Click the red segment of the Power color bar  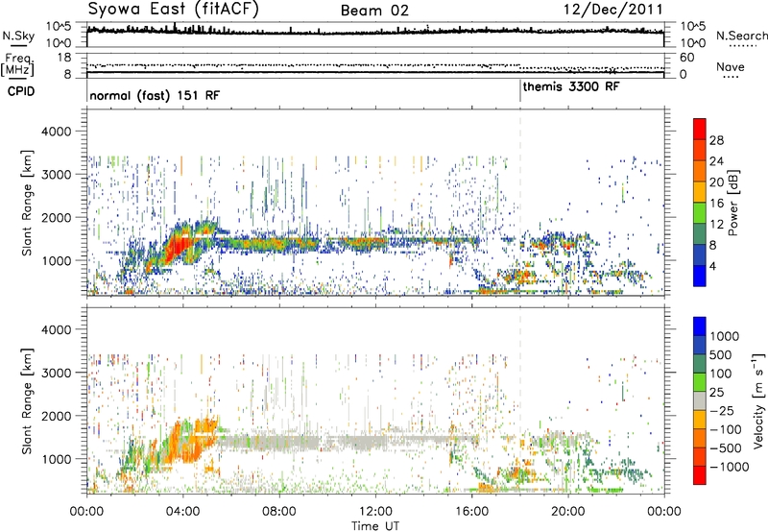[x=700, y=129]
